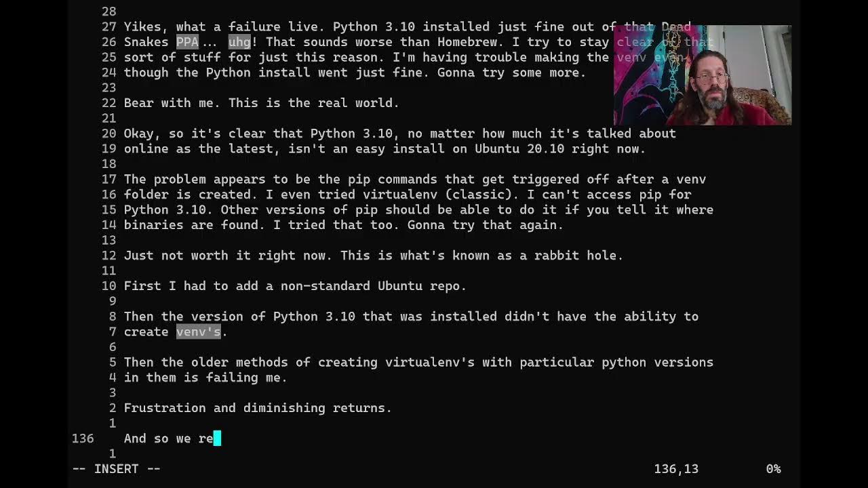The image size is (868, 488).
Task: Click current line number 136
Action: pos(83,439)
